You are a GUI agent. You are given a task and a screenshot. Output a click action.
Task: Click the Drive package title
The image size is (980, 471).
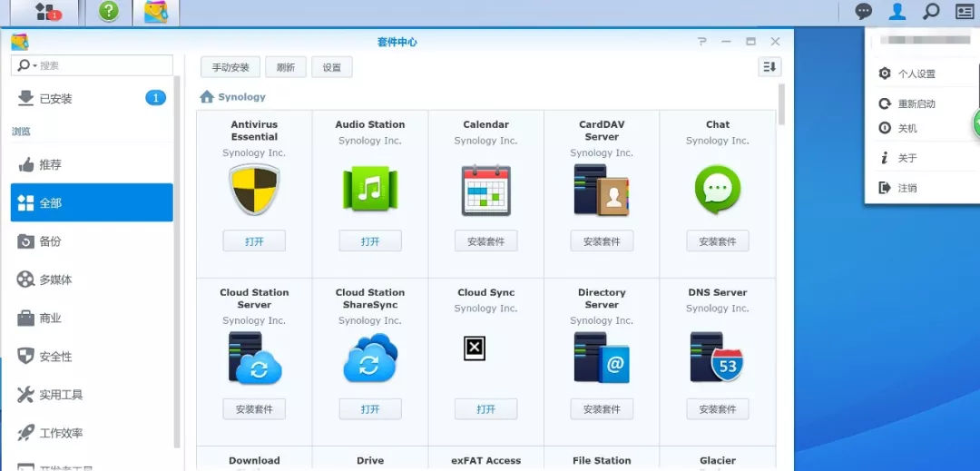point(370,460)
